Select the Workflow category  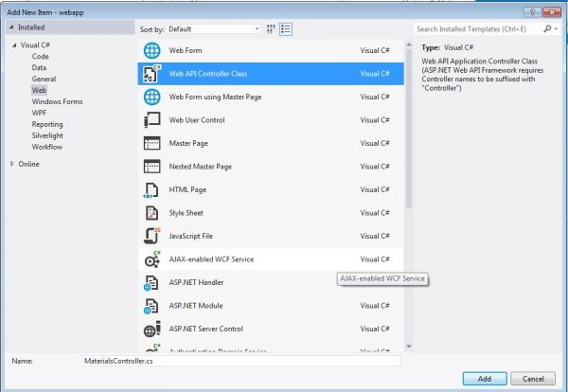tap(47, 147)
